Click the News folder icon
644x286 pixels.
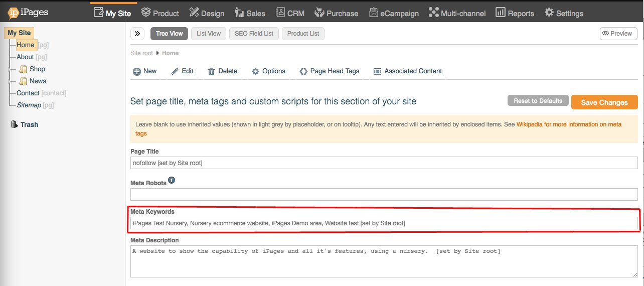[23, 81]
